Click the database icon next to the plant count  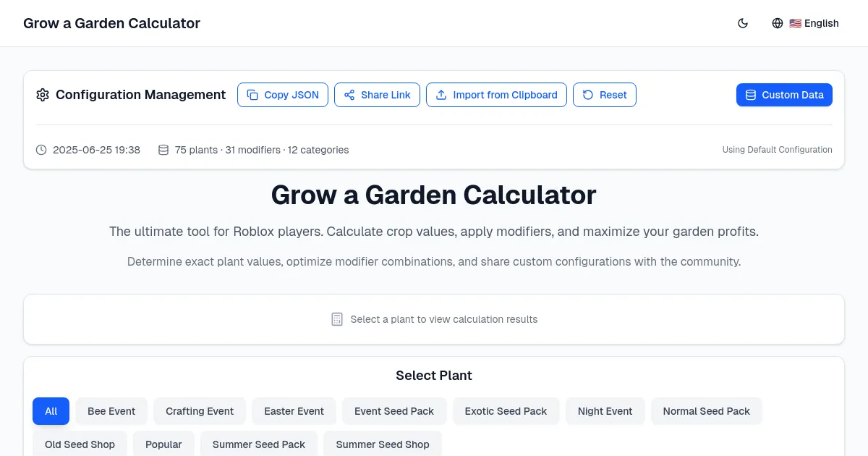pyautogui.click(x=163, y=150)
